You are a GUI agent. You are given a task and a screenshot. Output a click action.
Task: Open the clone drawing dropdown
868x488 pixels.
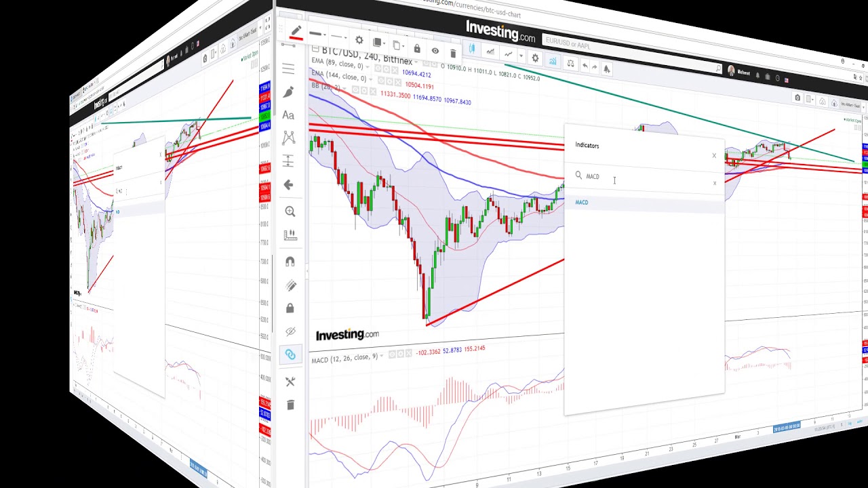pos(399,45)
